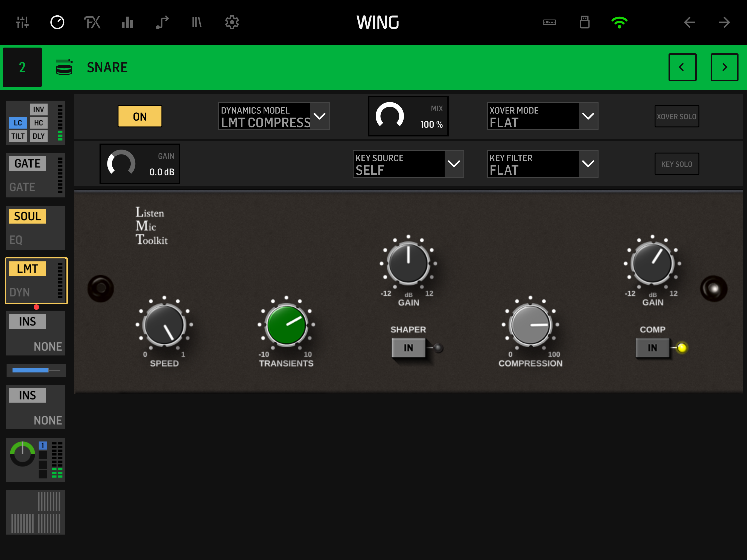Toggle the KEY SOLO button
Viewport: 747px width, 560px height.
pyautogui.click(x=677, y=164)
